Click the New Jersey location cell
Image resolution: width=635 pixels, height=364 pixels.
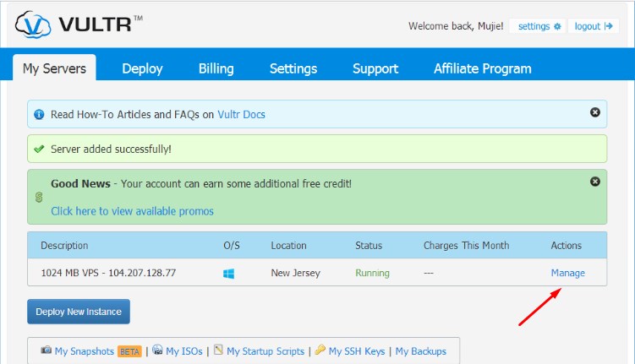coord(296,273)
